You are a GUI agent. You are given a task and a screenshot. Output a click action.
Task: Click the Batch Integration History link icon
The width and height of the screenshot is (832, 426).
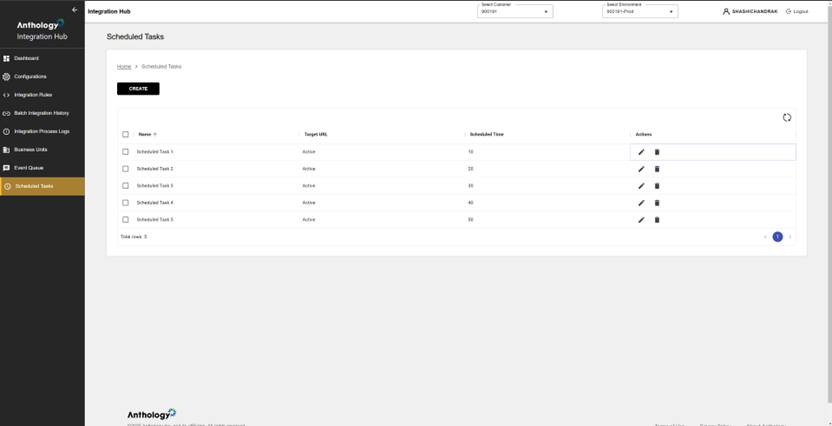(x=6, y=113)
